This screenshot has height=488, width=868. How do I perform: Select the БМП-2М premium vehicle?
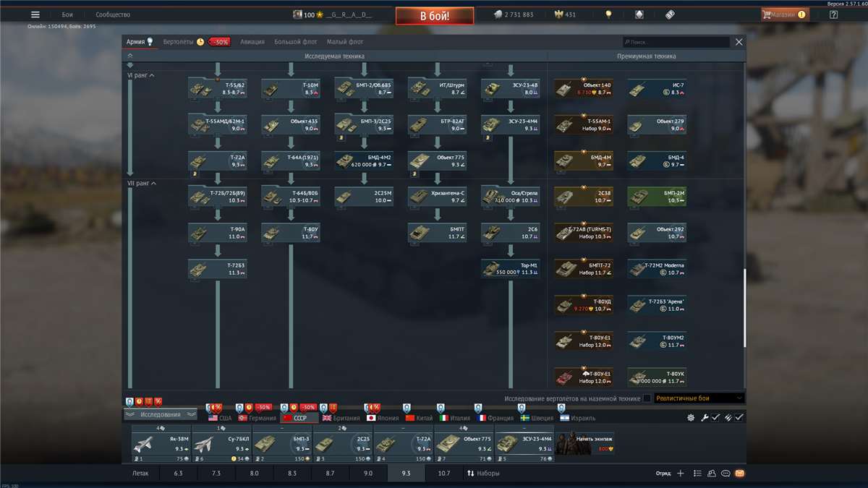coord(657,197)
